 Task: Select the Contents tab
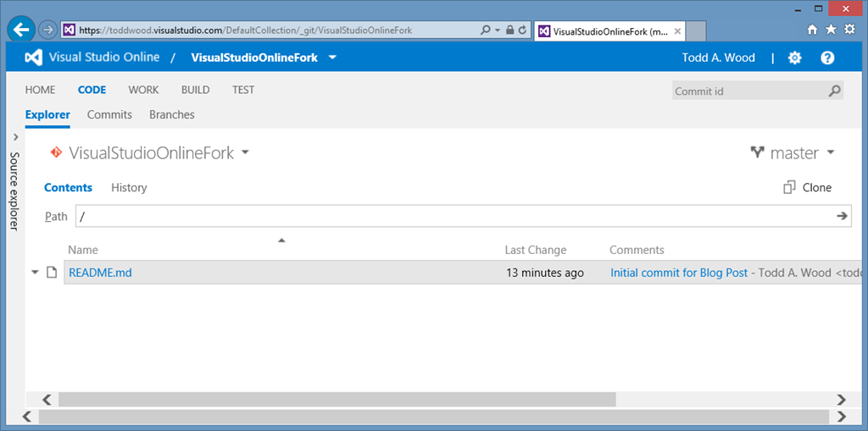click(x=68, y=188)
